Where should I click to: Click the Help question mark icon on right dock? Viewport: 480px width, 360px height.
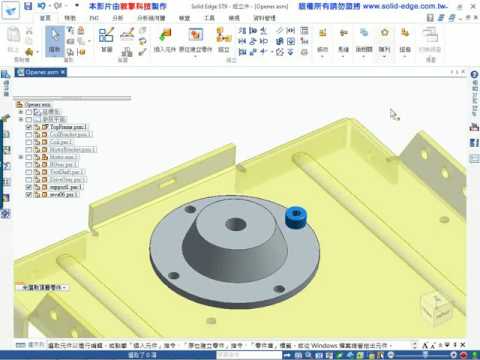tap(474, 75)
